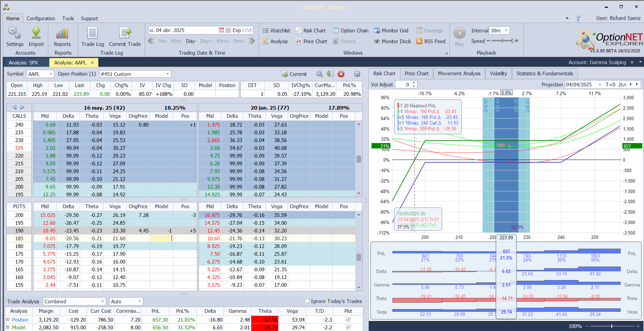Viewport: 644px width, 331px height.
Task: Open Settings gear in Accounts group
Action: click(x=15, y=33)
